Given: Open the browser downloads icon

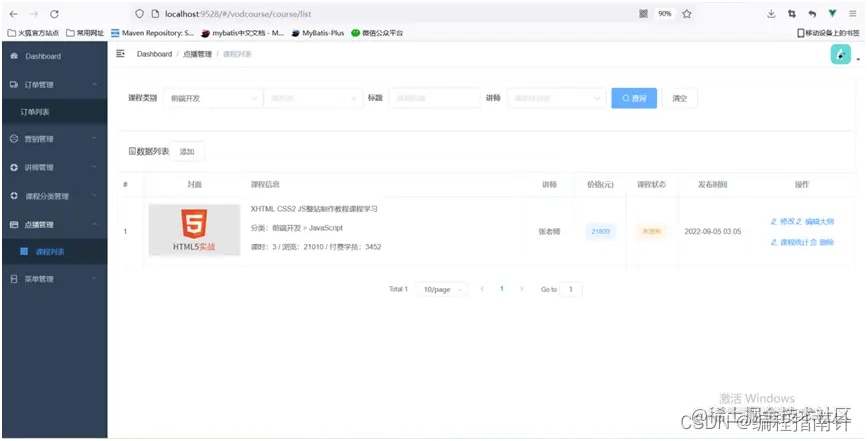Looking at the screenshot, I should click(771, 14).
